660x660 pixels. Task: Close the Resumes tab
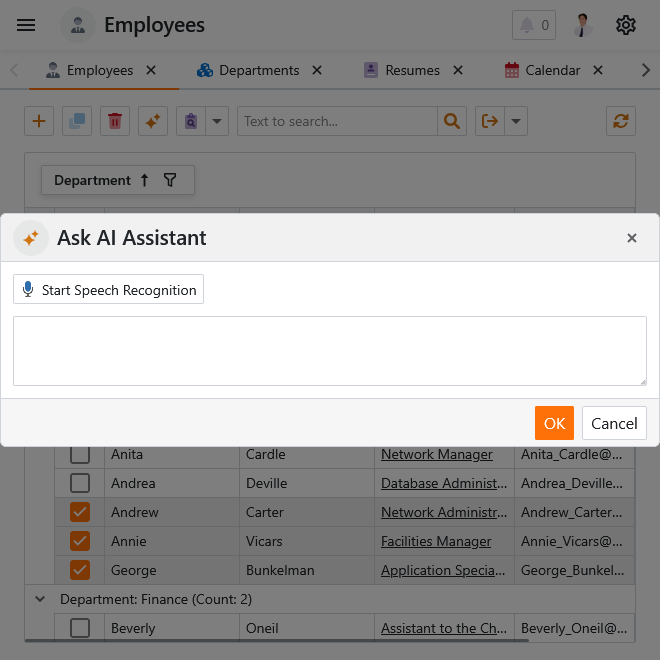point(458,70)
